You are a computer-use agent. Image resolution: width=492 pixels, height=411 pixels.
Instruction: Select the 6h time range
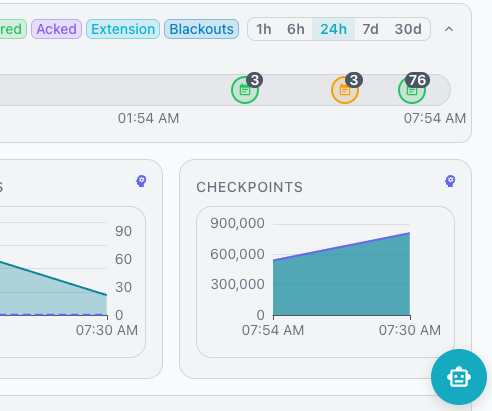pyautogui.click(x=296, y=29)
